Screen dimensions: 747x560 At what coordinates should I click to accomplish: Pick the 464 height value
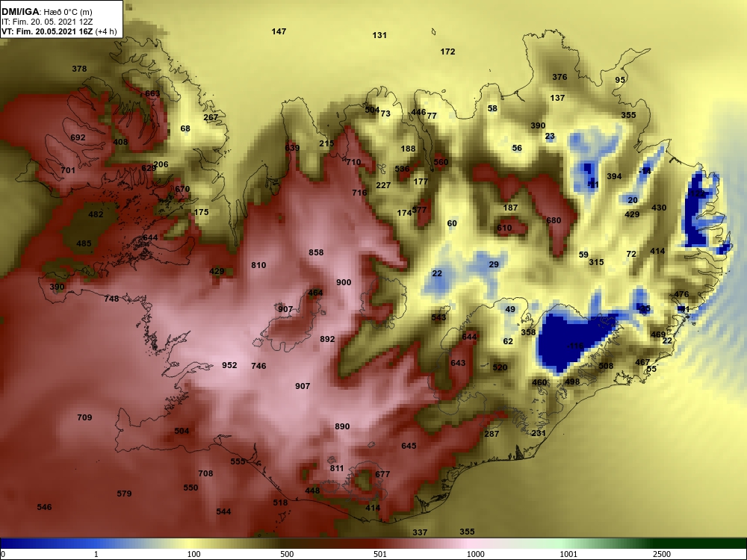click(x=315, y=293)
